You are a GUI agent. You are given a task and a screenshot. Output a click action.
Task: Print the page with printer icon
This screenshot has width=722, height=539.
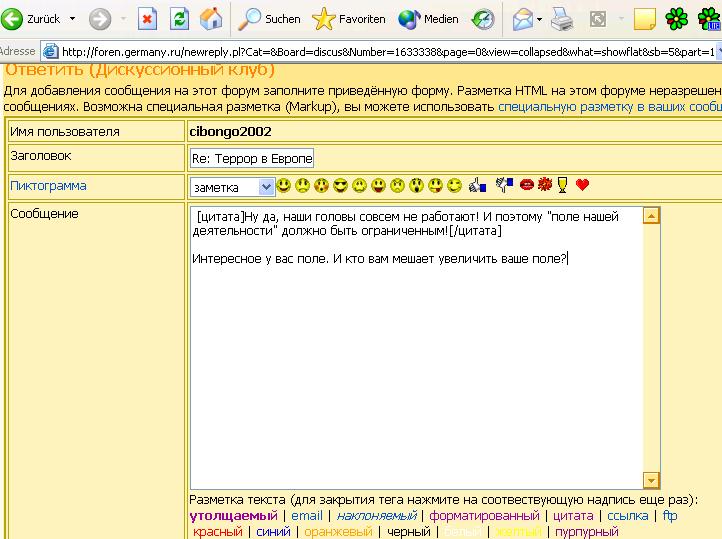pos(562,19)
